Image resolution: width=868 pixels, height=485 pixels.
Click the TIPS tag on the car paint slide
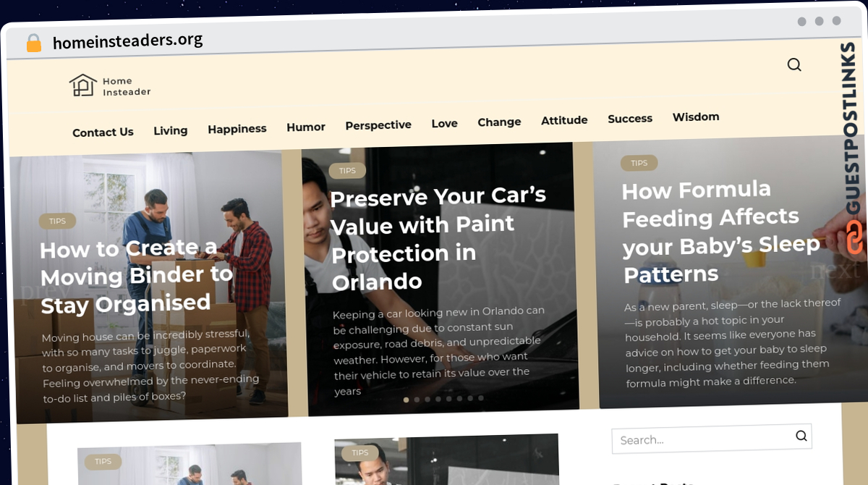click(347, 171)
